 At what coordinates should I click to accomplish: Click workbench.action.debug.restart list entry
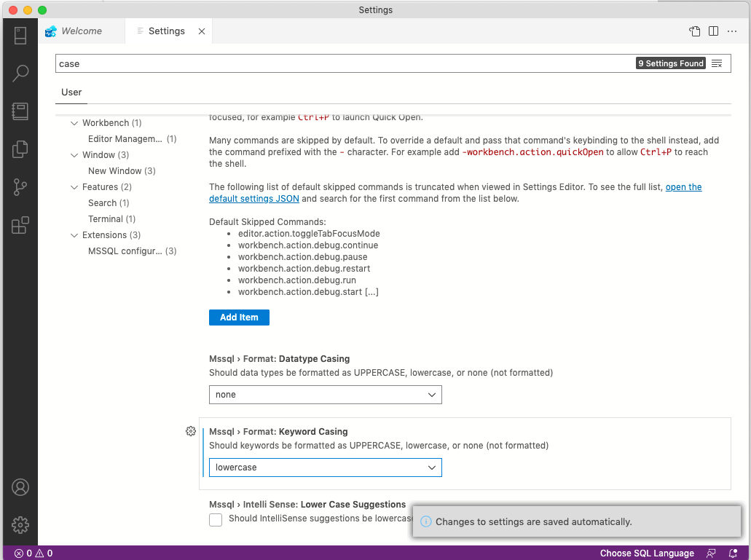point(304,269)
